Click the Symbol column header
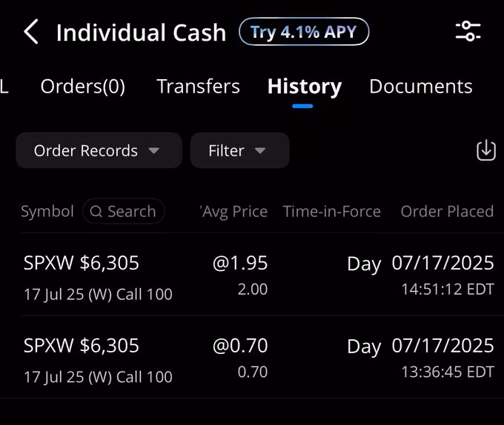 pyautogui.click(x=47, y=212)
